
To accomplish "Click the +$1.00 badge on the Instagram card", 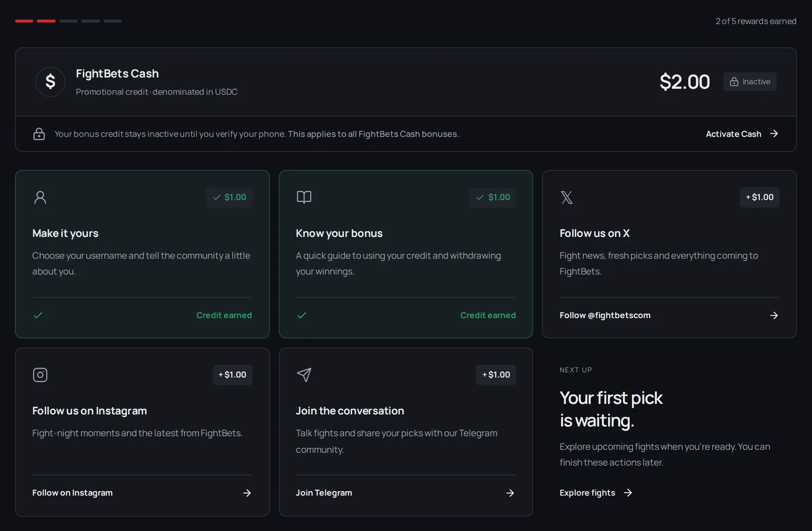I will pos(232,375).
